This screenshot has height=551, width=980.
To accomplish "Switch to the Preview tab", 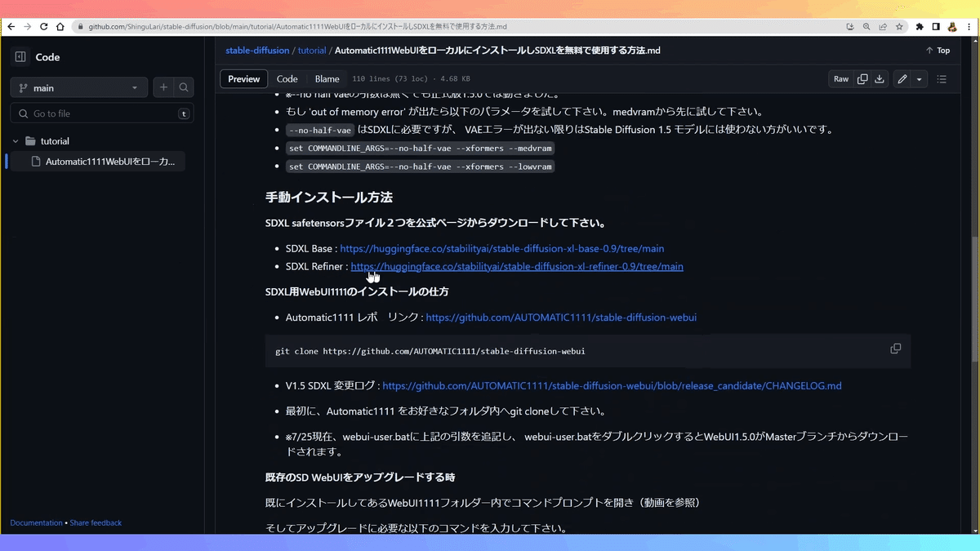I will coord(243,79).
